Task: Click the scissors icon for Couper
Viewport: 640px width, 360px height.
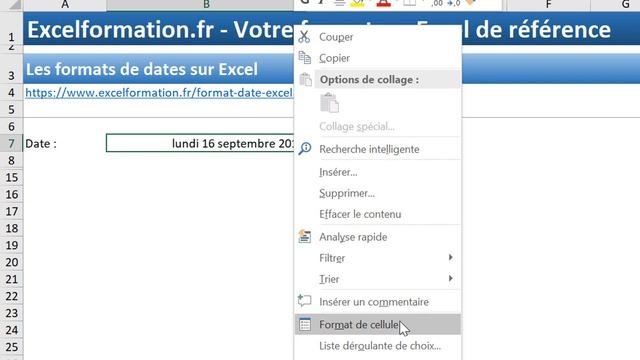Action: (x=304, y=37)
